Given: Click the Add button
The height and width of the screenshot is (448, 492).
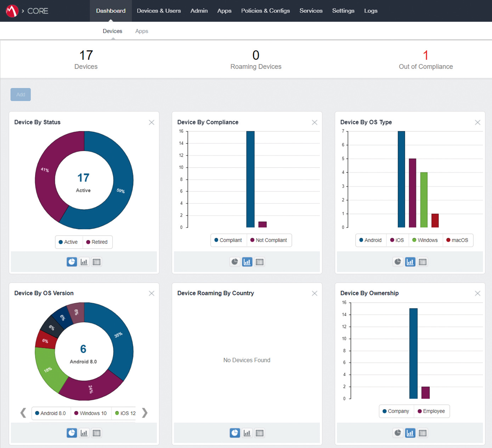Looking at the screenshot, I should (21, 94).
